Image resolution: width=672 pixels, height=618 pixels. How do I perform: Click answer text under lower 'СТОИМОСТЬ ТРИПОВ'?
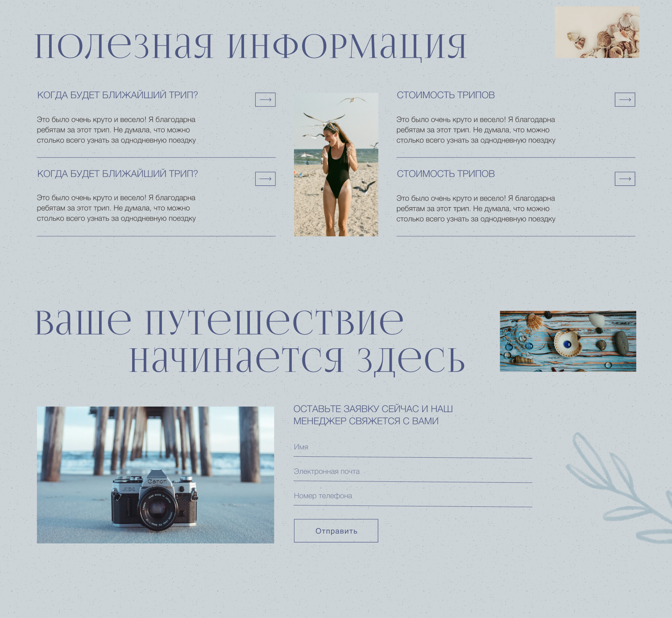pyautogui.click(x=476, y=209)
